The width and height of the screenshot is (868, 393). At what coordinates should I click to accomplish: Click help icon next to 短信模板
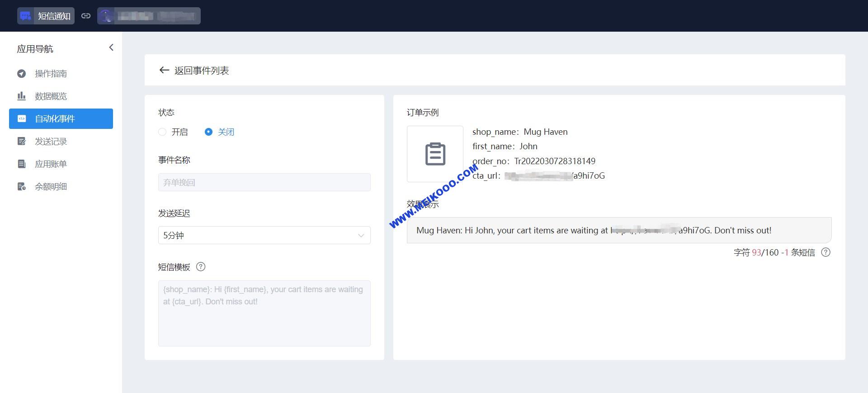click(x=201, y=267)
